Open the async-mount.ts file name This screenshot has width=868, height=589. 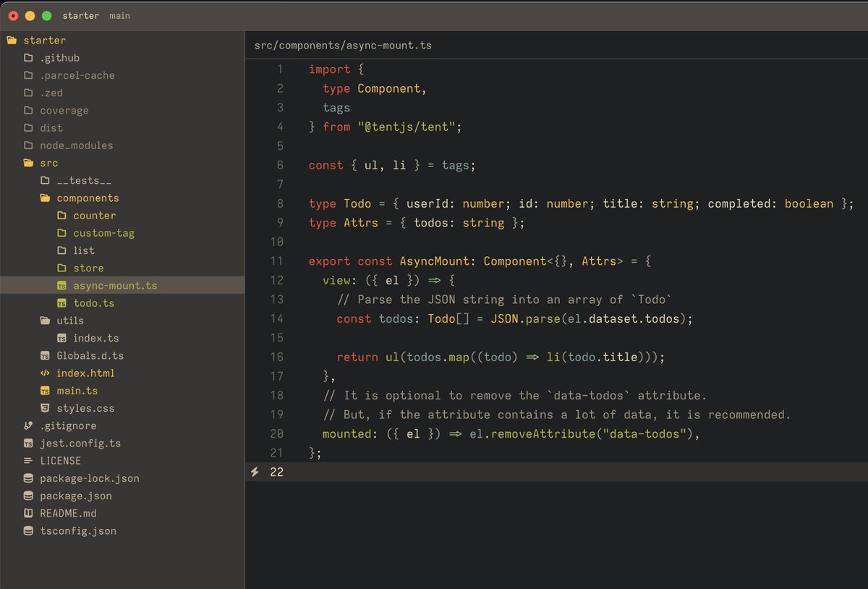(115, 286)
